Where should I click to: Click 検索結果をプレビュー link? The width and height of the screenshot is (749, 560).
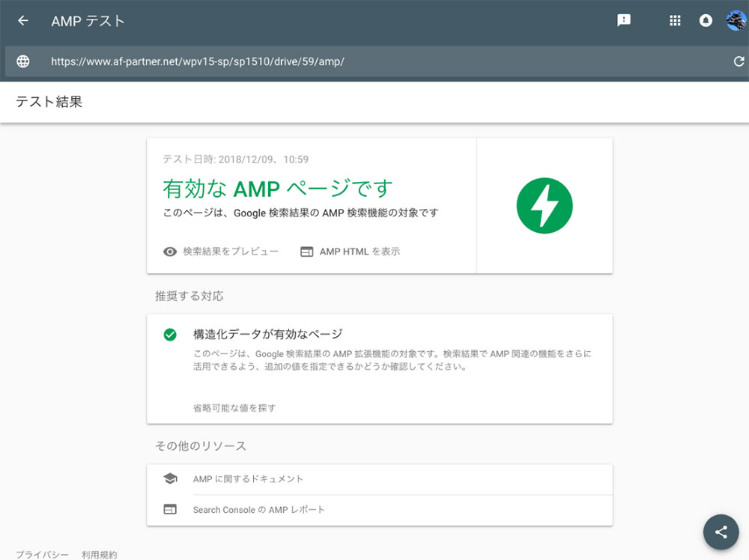pyautogui.click(x=230, y=252)
